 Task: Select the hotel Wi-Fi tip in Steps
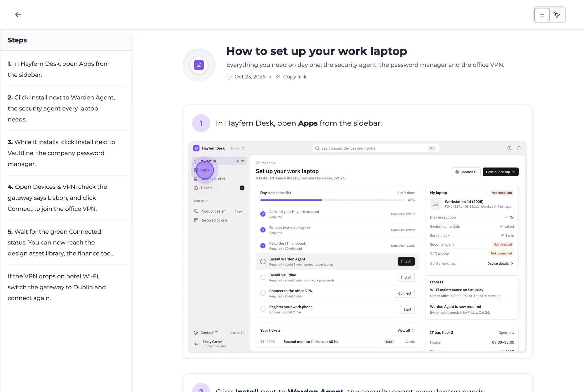66,287
